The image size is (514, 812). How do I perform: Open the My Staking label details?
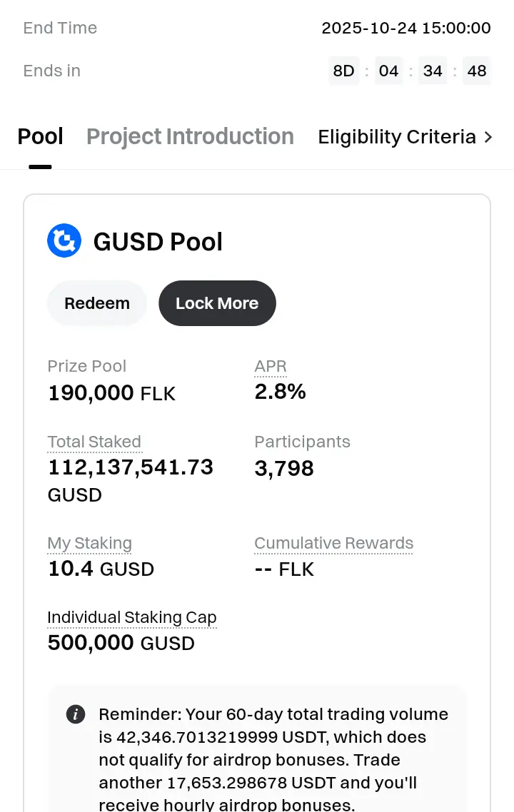point(89,544)
